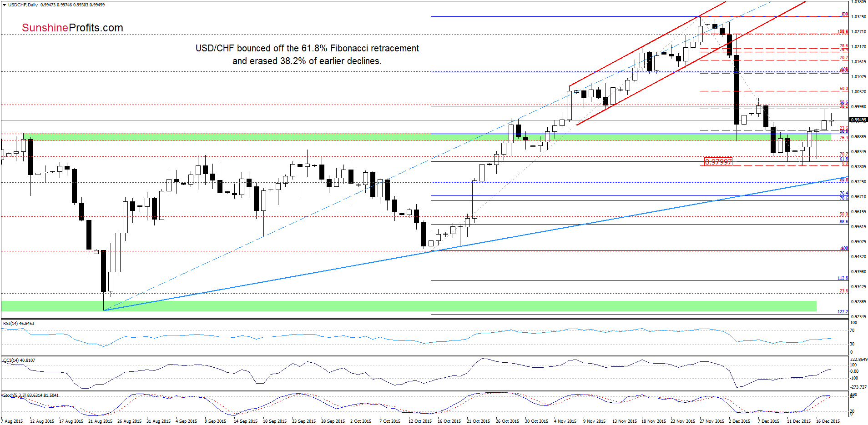Click the 30 Oct 2015 date label

(536, 421)
